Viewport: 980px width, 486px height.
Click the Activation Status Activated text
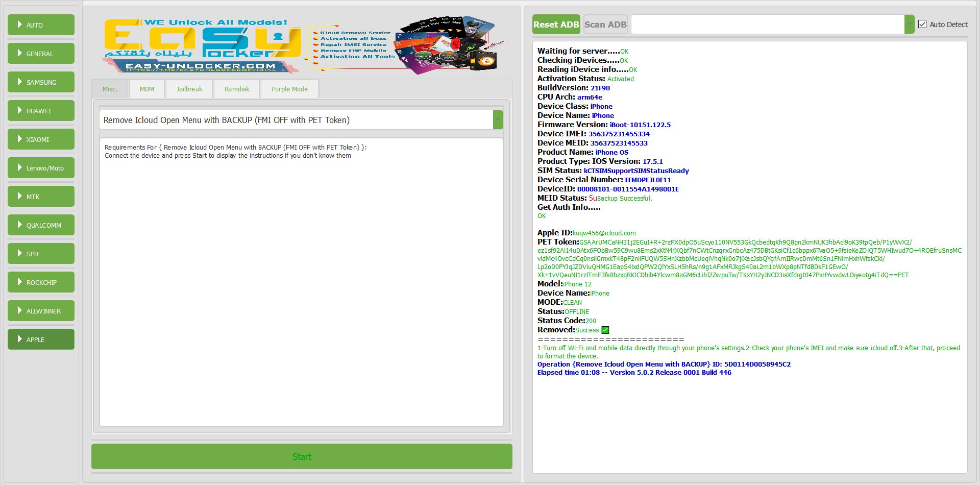(620, 79)
